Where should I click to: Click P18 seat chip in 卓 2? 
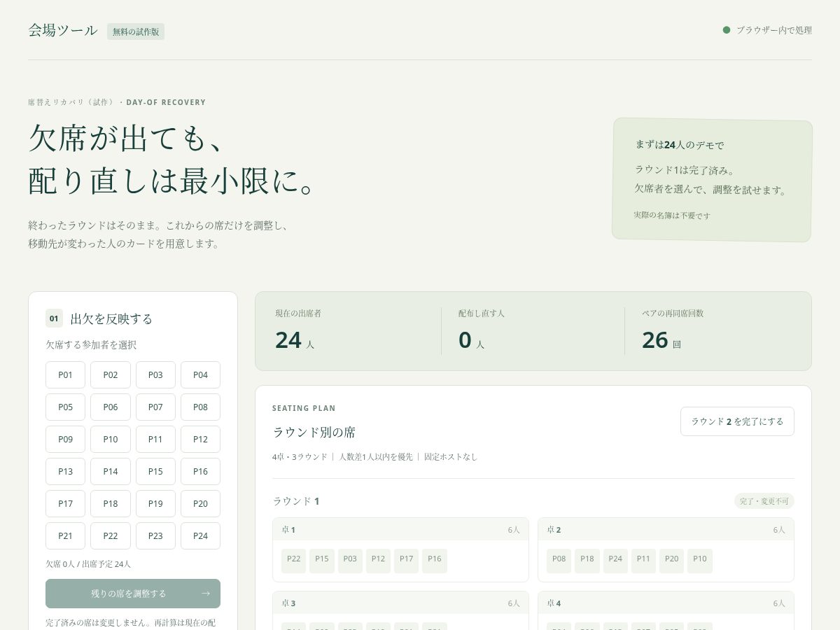pos(587,561)
